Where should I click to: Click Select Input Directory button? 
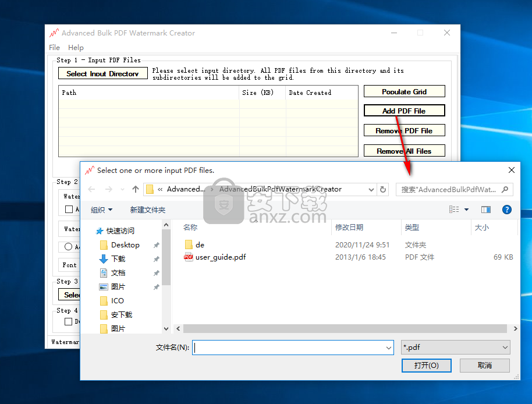coord(103,73)
